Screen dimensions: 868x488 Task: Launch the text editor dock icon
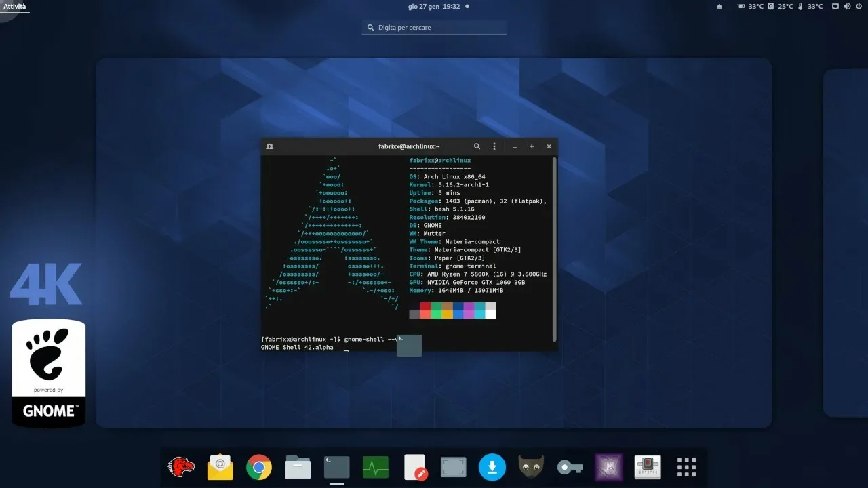414,467
